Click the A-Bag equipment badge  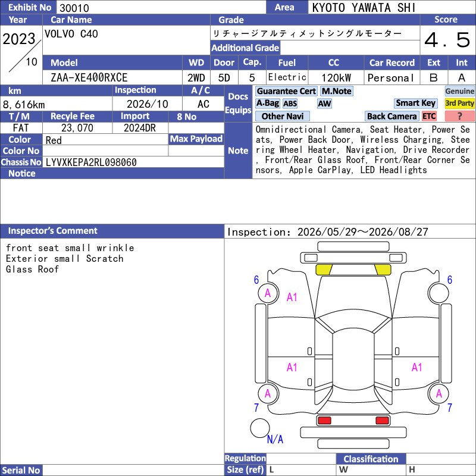point(267,103)
